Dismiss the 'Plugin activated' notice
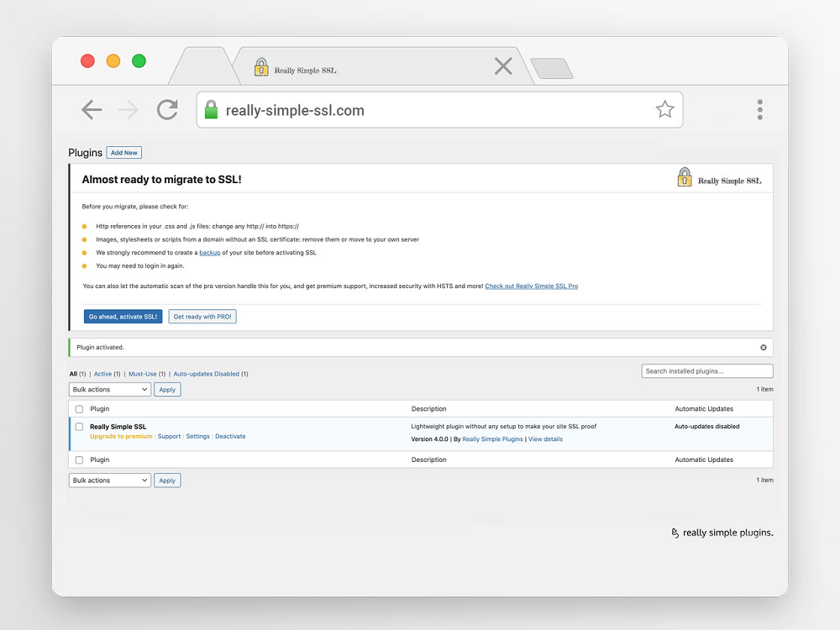 pos(763,347)
